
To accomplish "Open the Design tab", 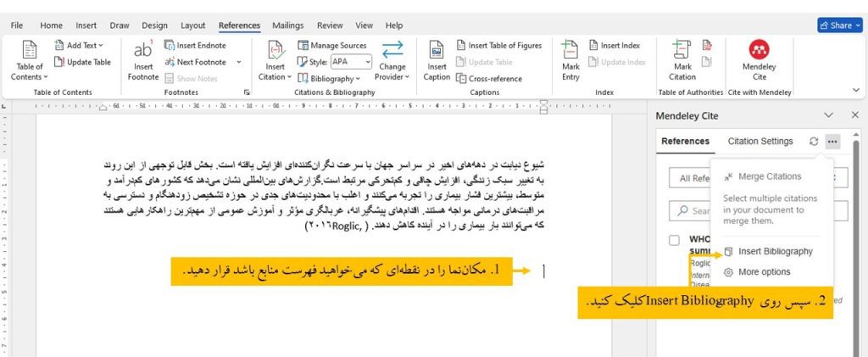I will coord(154,25).
